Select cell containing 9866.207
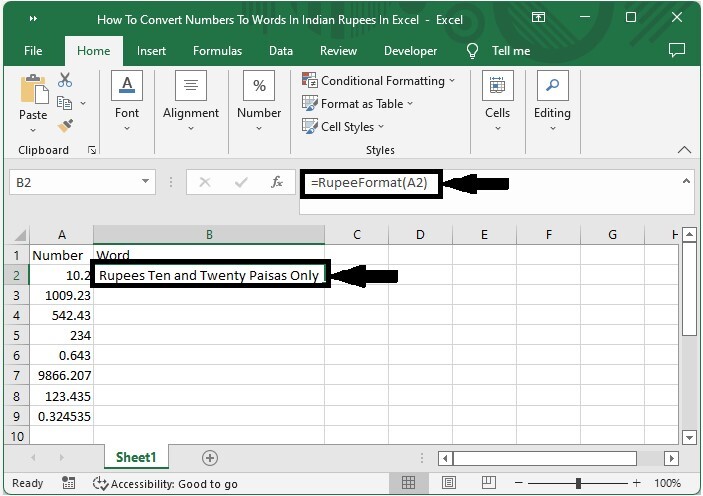 (61, 376)
